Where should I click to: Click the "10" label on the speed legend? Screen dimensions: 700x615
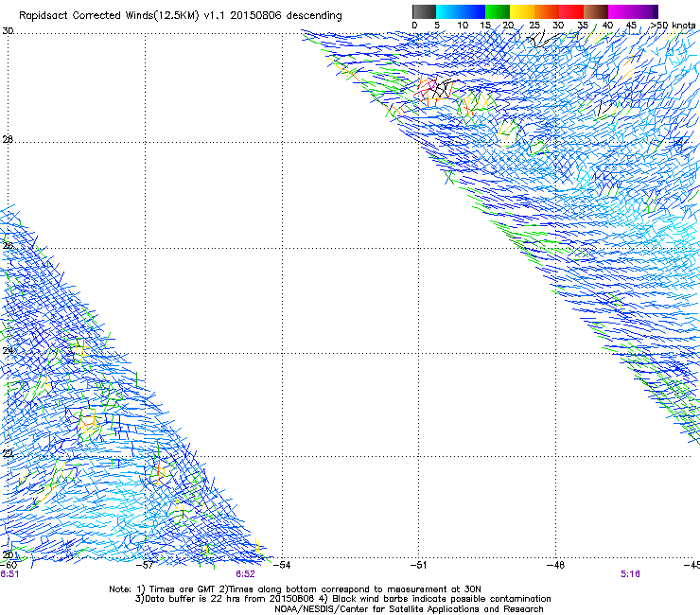[463, 26]
